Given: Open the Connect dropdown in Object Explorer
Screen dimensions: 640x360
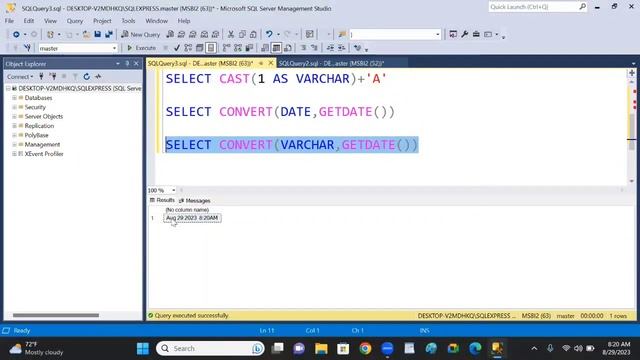Looking at the screenshot, I should (x=20, y=76).
